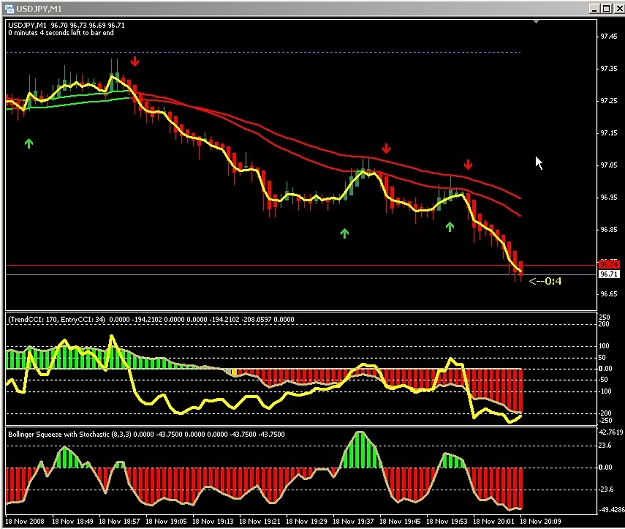Click 'Bollinger Squeeze with Stochastic (8,3,3)' label
This screenshot has width=625, height=529.
[70, 435]
